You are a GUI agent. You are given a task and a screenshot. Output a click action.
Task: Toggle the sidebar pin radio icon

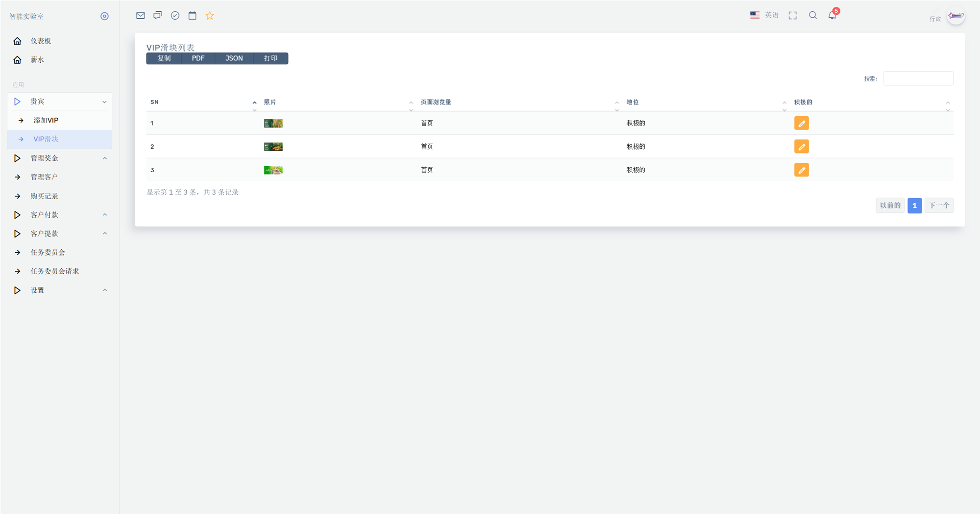point(104,16)
